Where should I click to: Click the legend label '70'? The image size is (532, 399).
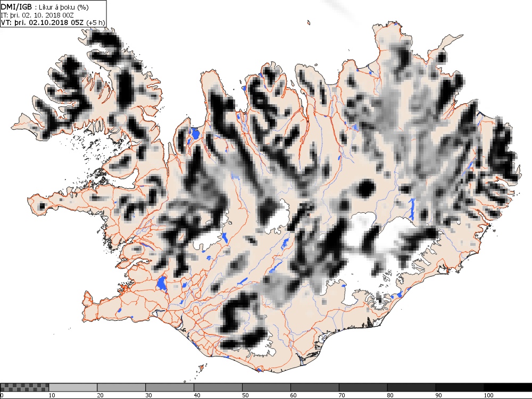(x=342, y=395)
